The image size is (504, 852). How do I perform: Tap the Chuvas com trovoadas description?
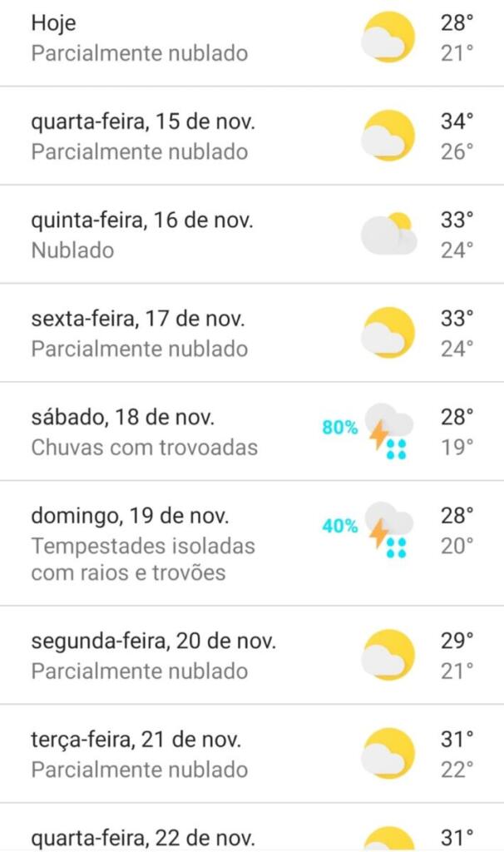(x=145, y=448)
